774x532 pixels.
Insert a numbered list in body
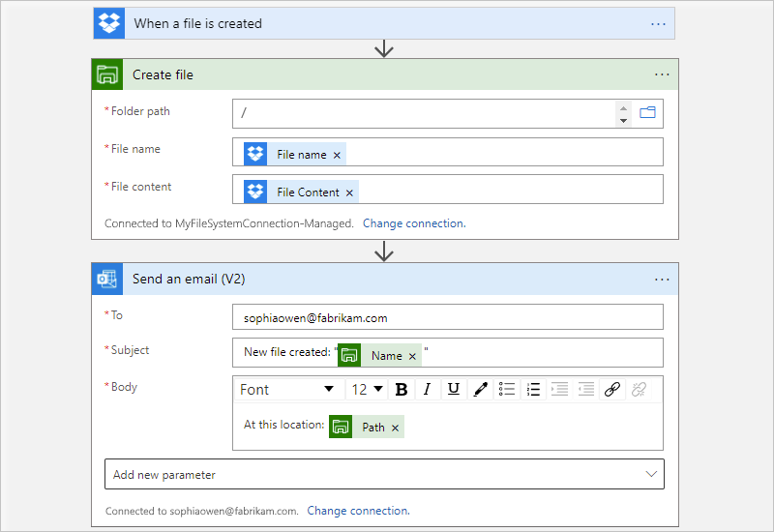coord(533,390)
